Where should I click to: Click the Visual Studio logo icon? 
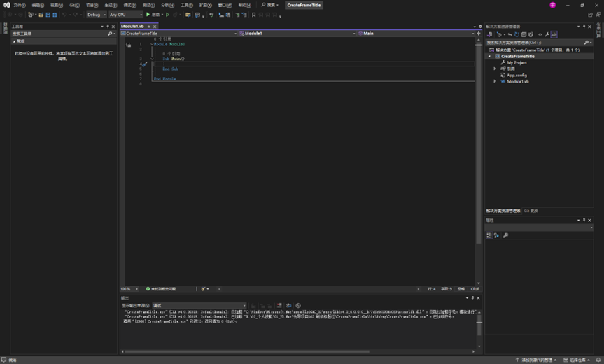(6, 5)
